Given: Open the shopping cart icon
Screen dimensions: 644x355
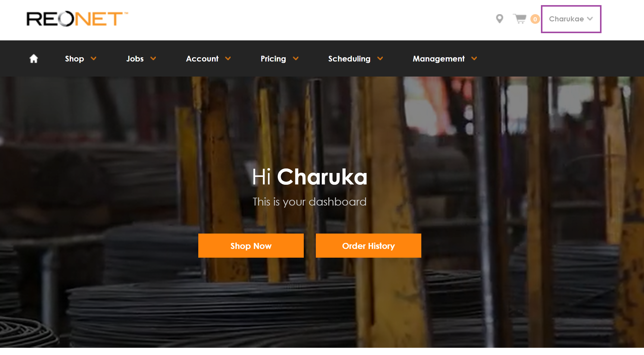Looking at the screenshot, I should click(520, 19).
